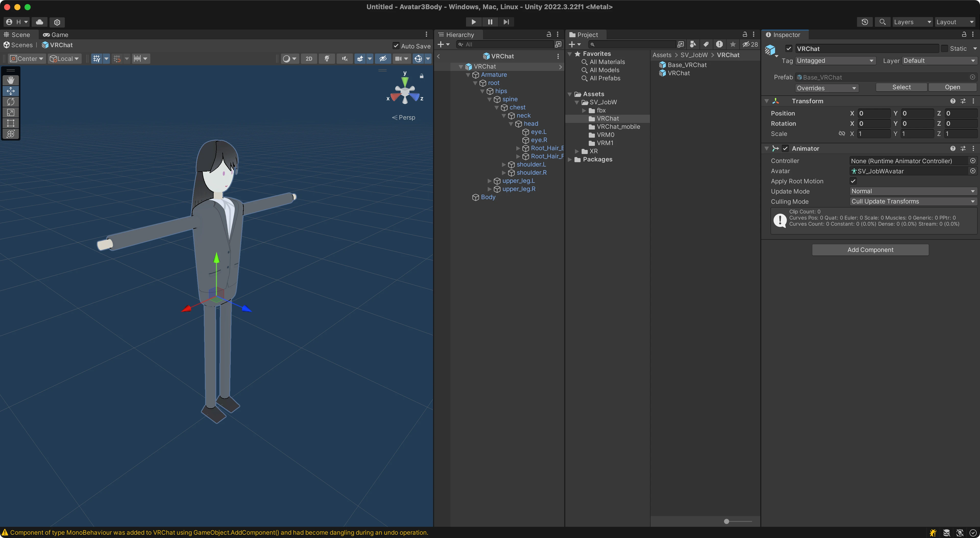980x538 pixels.
Task: Select the Transform tool
Action: coord(11,133)
